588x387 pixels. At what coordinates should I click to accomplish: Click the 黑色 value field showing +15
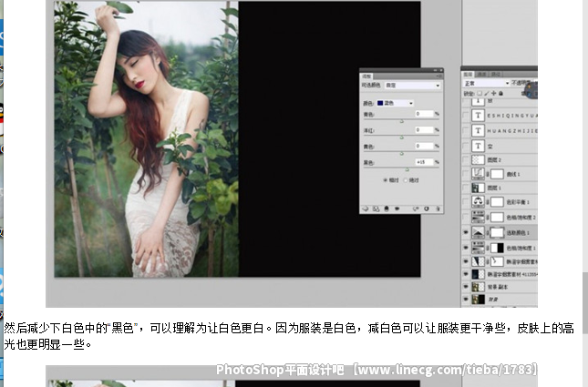pyautogui.click(x=422, y=161)
